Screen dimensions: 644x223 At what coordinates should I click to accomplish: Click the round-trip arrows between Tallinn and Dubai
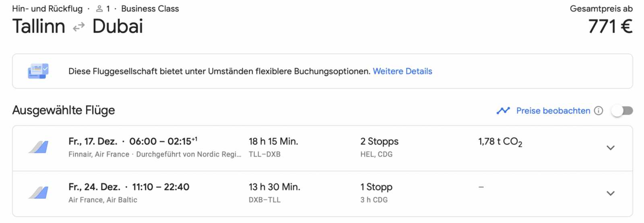79,27
